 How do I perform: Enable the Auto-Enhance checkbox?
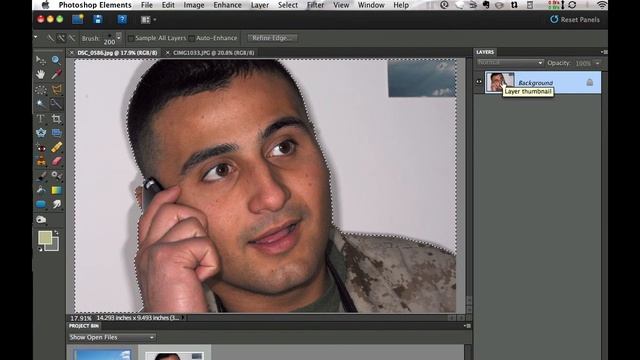(x=192, y=38)
